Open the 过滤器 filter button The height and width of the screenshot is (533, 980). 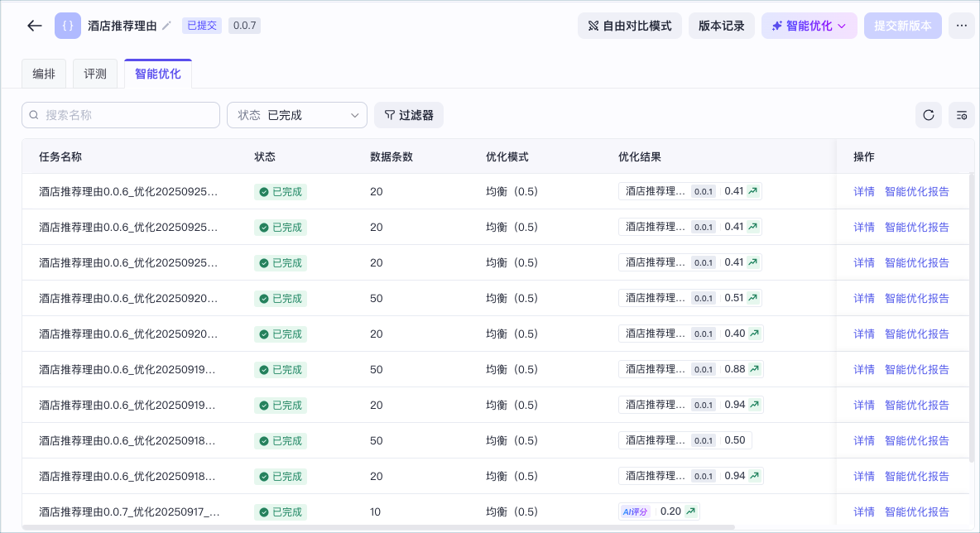(409, 115)
